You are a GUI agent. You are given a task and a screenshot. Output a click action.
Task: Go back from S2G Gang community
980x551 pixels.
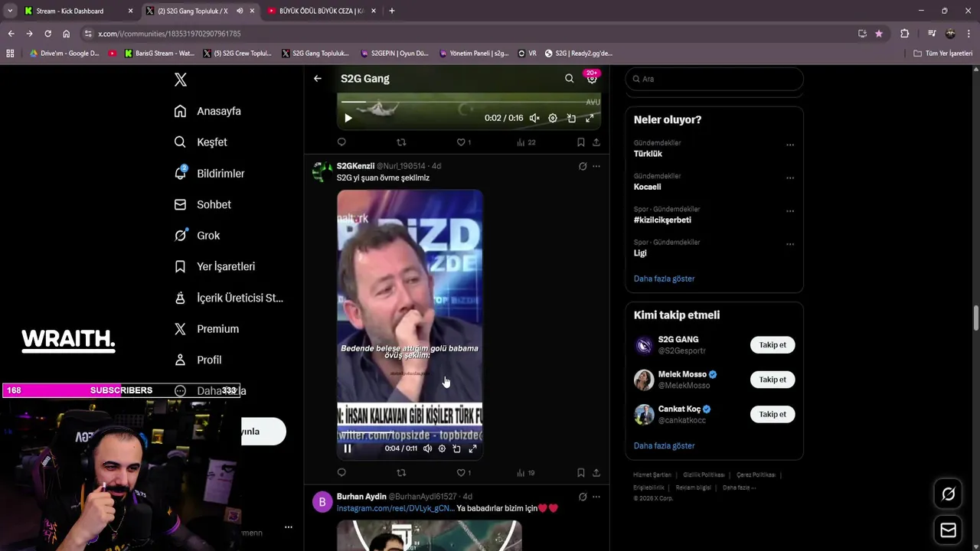coord(318,78)
